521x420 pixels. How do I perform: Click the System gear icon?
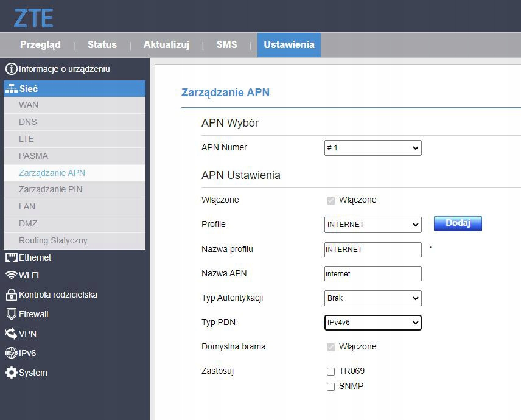pyautogui.click(x=11, y=373)
